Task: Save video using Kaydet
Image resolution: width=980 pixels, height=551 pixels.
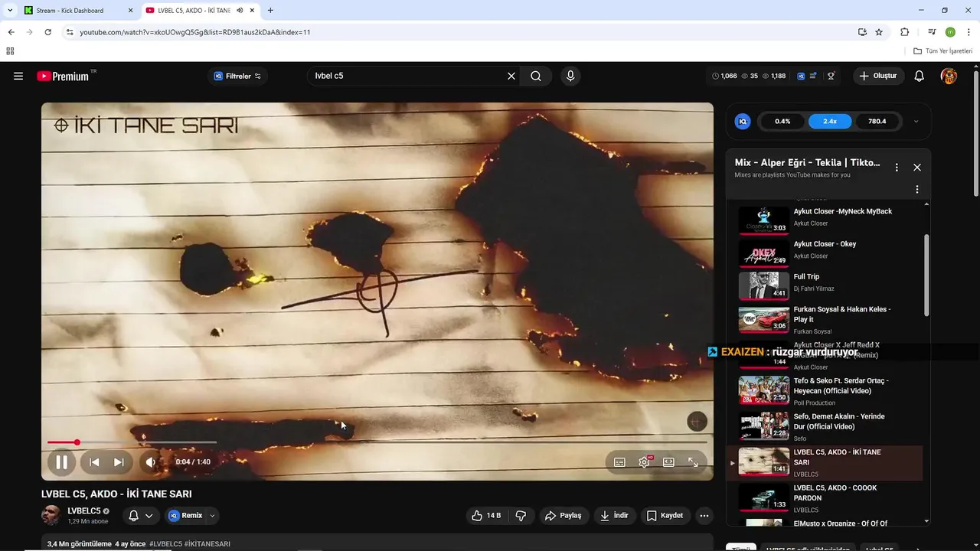Action: pos(665,516)
